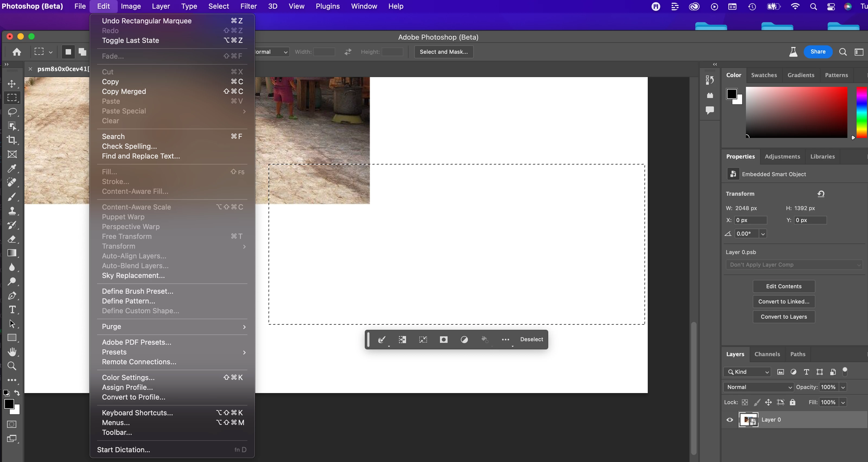Select the Lasso tool
The image size is (868, 462).
12,112
